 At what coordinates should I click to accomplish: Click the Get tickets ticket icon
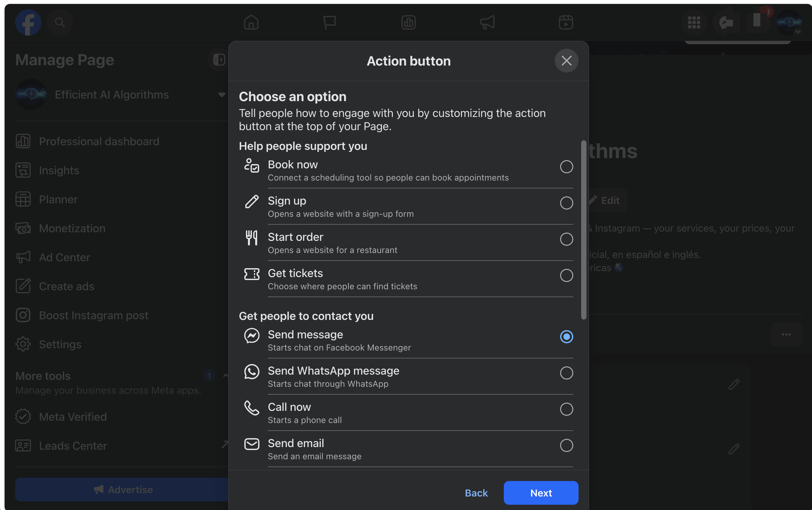[252, 274]
